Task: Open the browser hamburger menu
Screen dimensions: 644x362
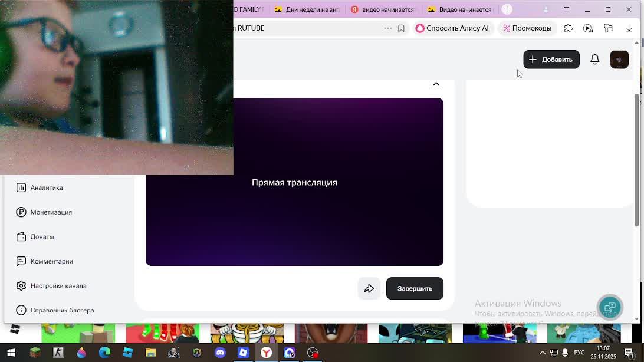Action: [566, 9]
